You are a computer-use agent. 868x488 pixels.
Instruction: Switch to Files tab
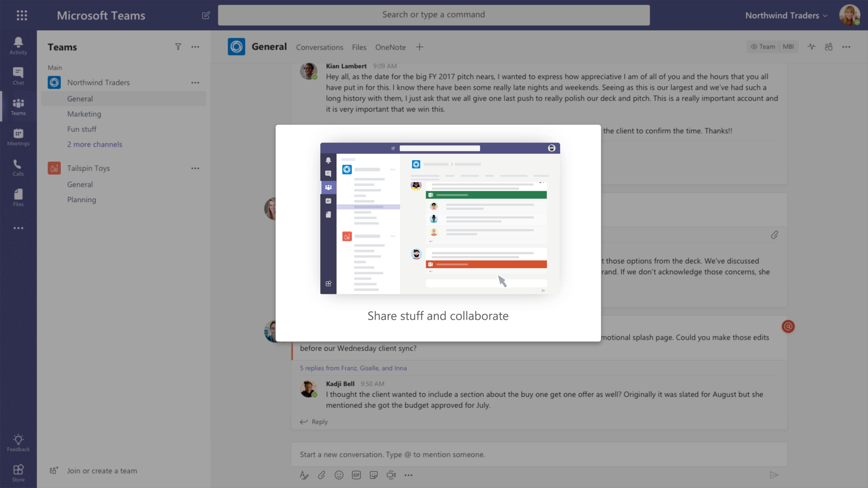click(359, 47)
